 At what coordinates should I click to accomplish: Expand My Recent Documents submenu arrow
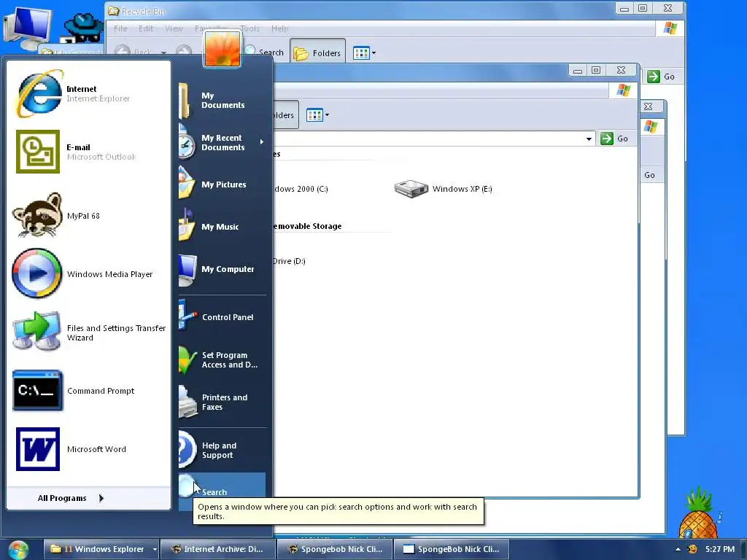262,142
